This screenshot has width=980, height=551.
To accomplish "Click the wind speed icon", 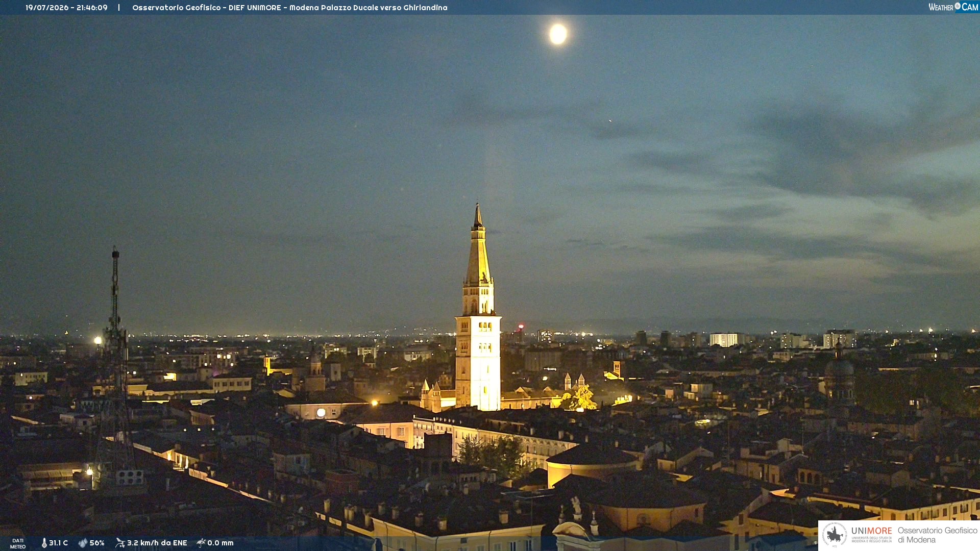I will pyautogui.click(x=120, y=543).
